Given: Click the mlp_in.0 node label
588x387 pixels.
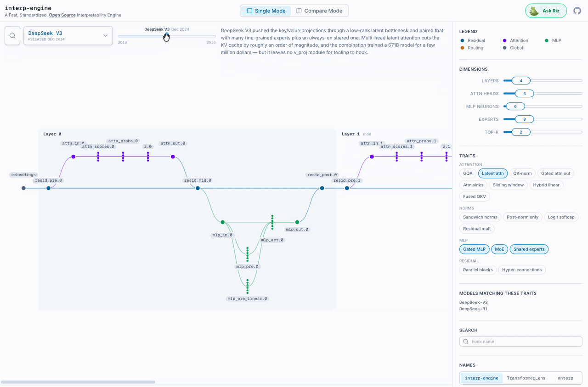Looking at the screenshot, I should (x=222, y=235).
